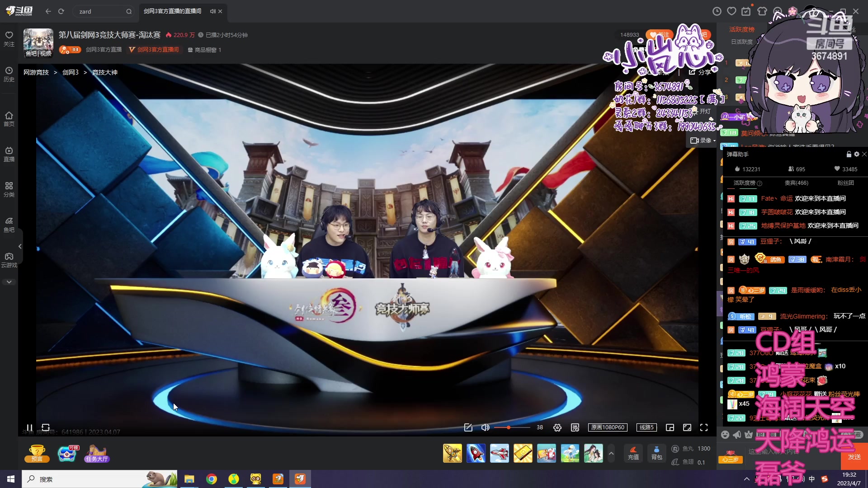Open the skin shirt icon in title bar
868x488 pixels.
pyautogui.click(x=762, y=11)
